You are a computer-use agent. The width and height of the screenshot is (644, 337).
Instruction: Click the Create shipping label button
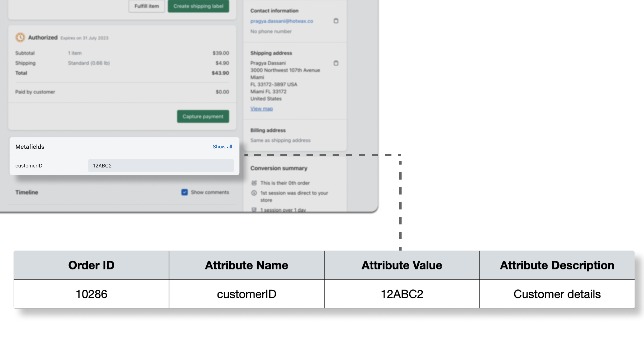(x=198, y=6)
